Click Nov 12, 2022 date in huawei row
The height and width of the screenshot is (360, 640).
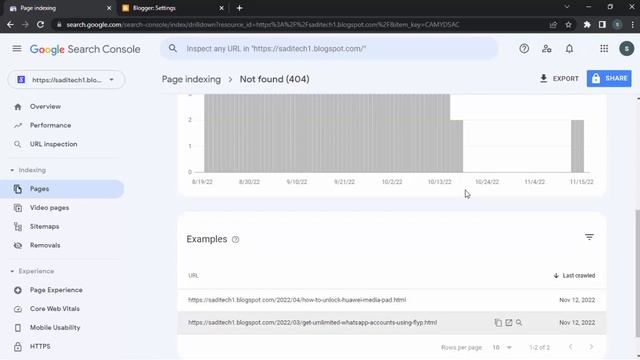tap(577, 300)
